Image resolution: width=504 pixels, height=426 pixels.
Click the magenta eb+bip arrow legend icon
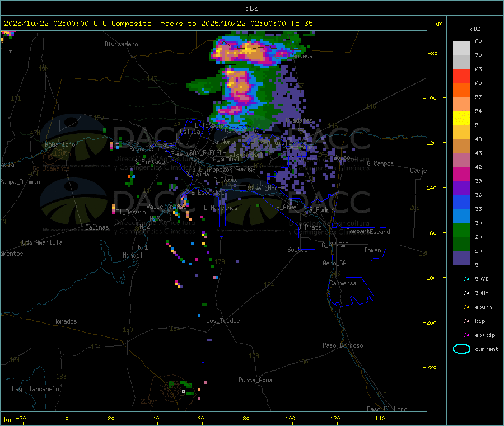(461, 335)
